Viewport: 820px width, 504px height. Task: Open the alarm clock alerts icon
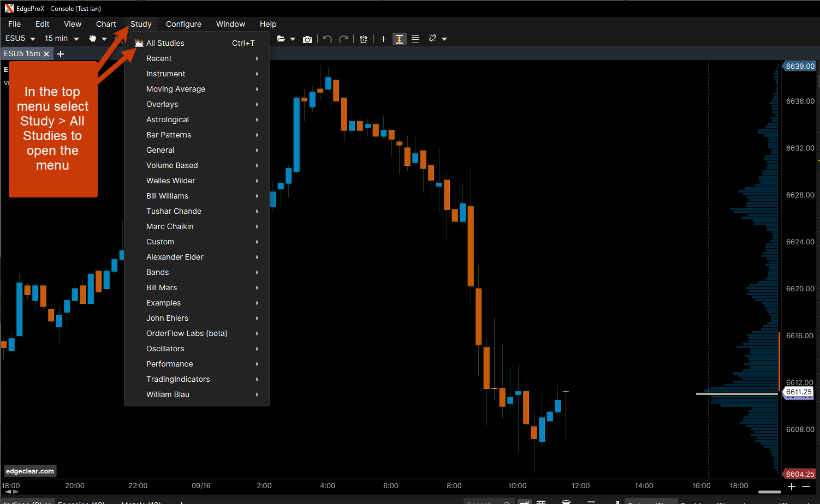click(364, 39)
